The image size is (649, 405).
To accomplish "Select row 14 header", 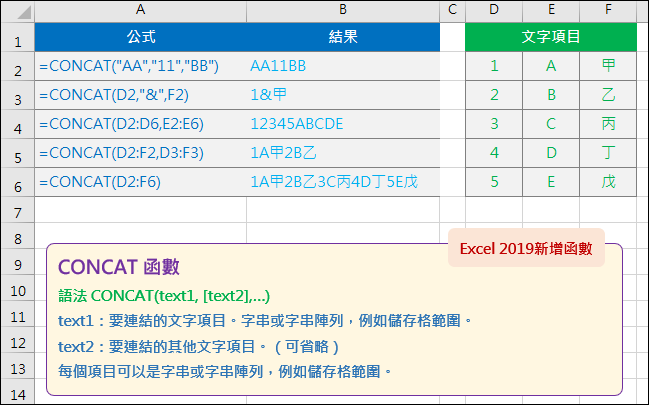I will [18, 392].
